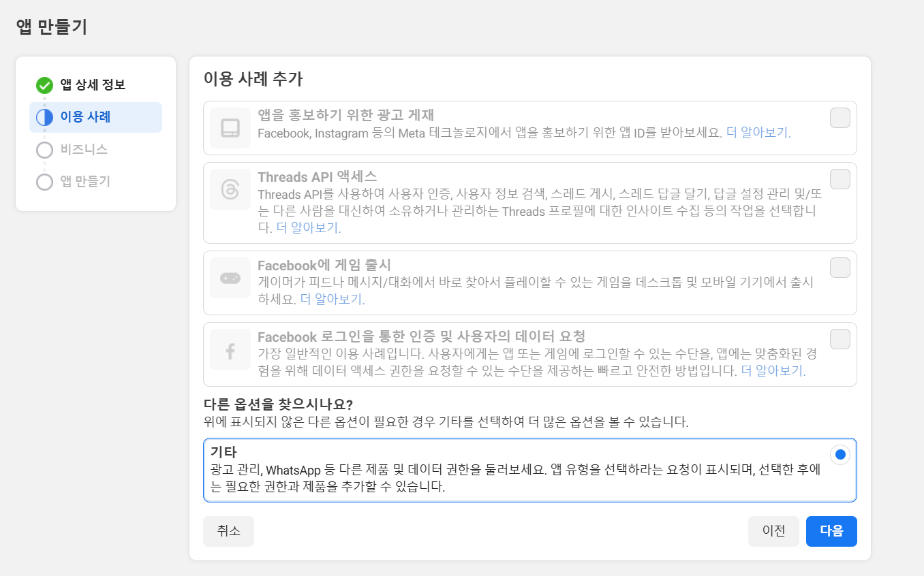Click the 취소 button

(x=228, y=531)
